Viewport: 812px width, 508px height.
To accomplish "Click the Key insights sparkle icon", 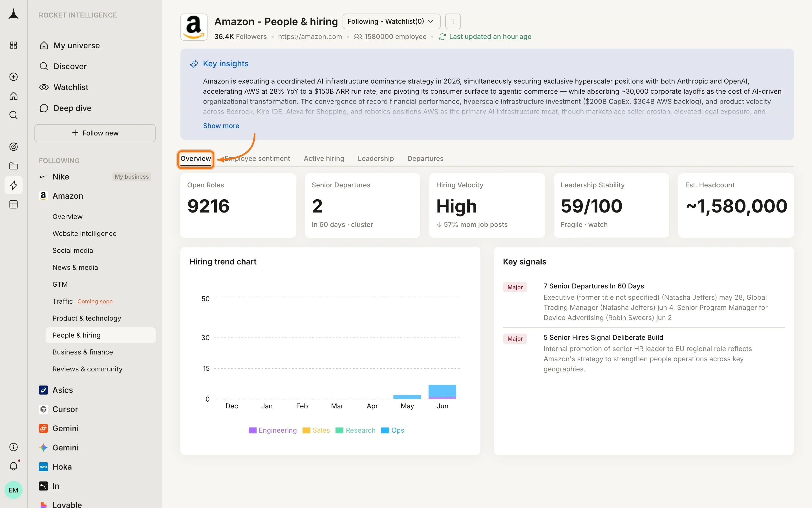I will point(194,64).
